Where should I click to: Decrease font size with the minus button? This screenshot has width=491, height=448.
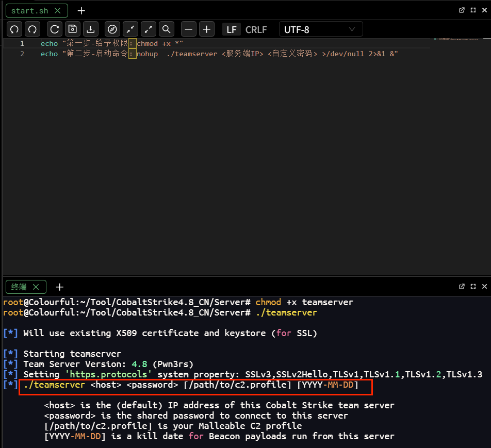(x=189, y=29)
